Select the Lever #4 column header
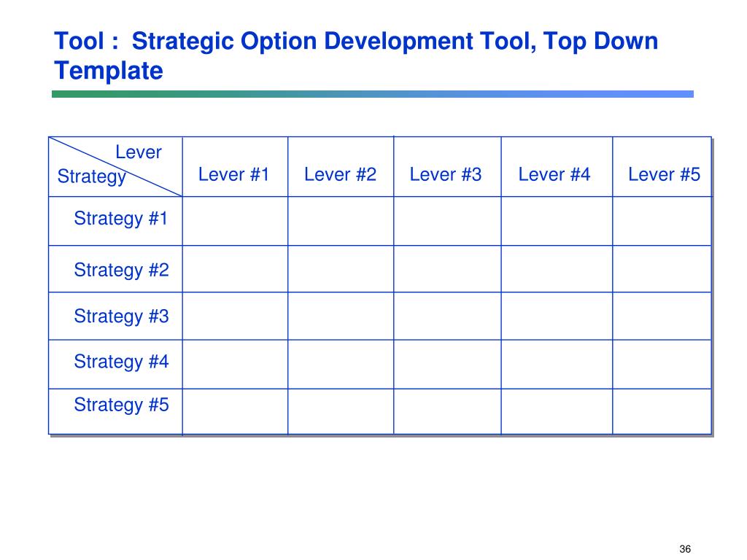The height and width of the screenshot is (560, 747). pyautogui.click(x=554, y=174)
